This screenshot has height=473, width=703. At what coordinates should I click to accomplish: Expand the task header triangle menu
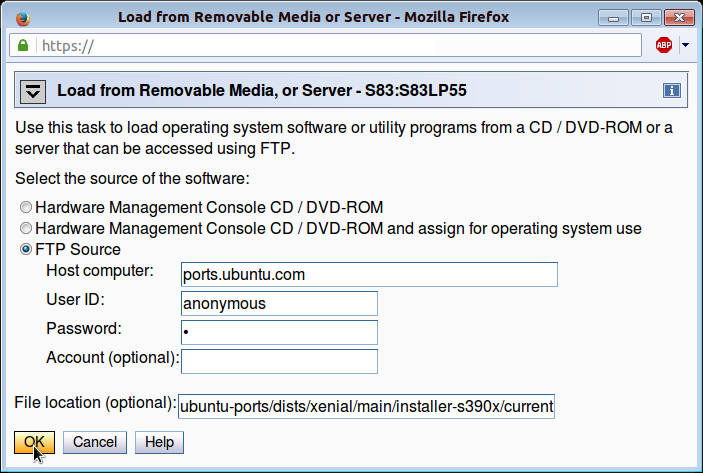[35, 91]
